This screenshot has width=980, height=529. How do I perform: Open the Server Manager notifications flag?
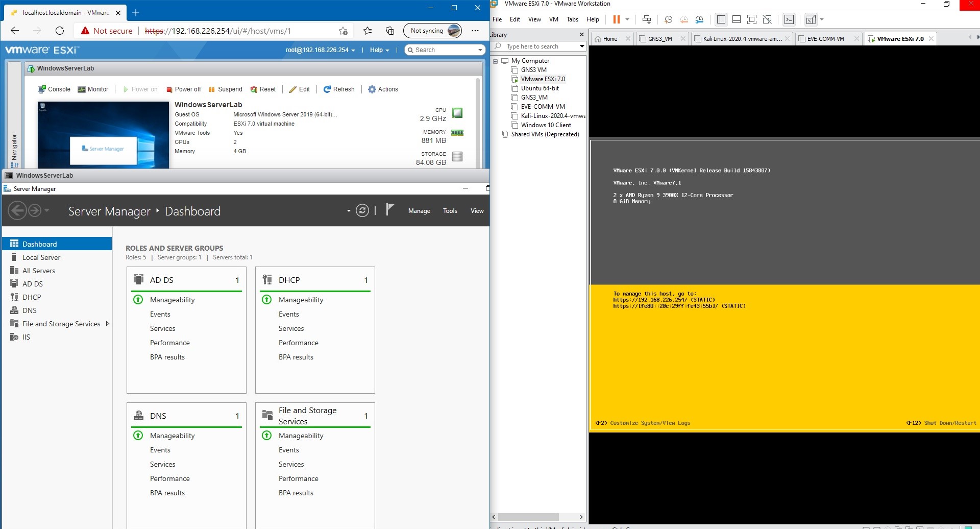click(x=390, y=210)
